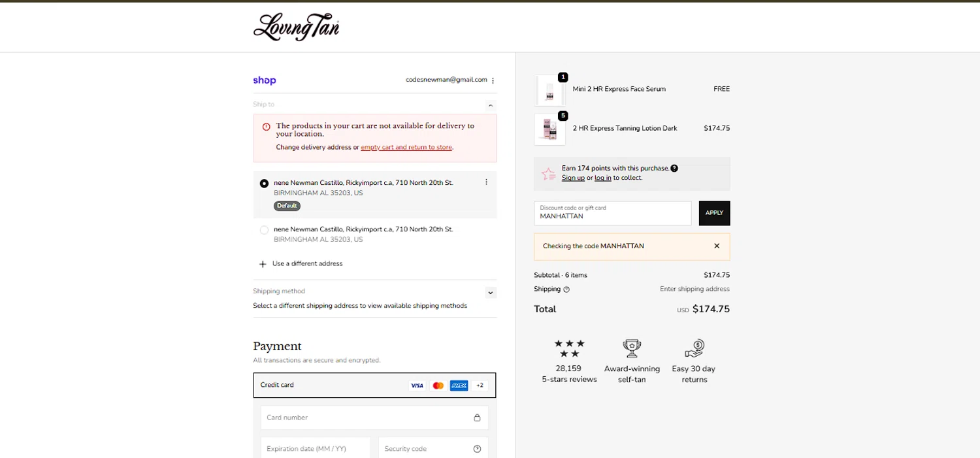Apply the MANHATTAN discount code
Screen dimensions: 980x458
[x=715, y=213]
